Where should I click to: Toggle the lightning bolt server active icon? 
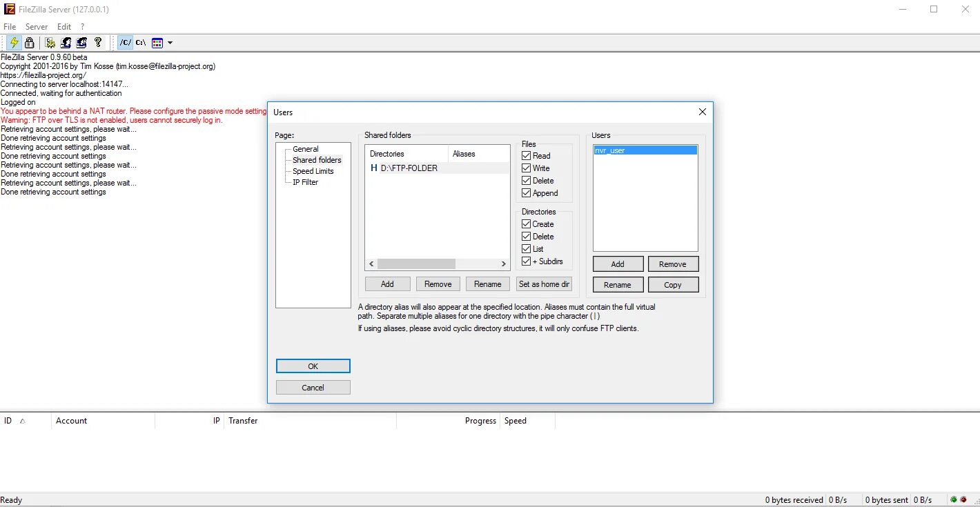pyautogui.click(x=14, y=43)
